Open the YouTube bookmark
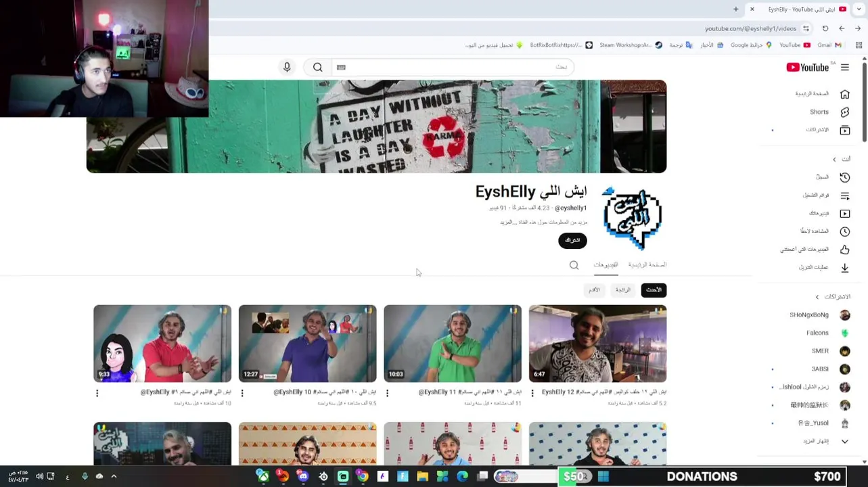Viewport: 868px width, 487px height. point(794,45)
